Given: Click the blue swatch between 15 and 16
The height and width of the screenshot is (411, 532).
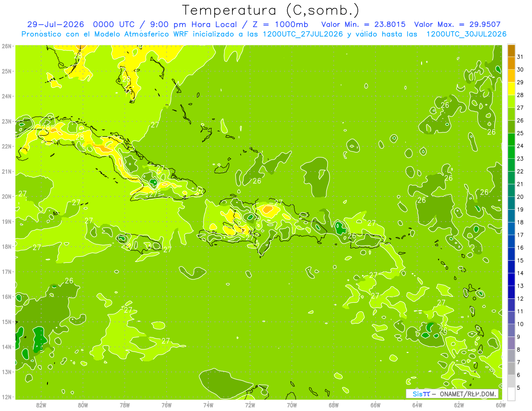Looking at the screenshot, I should [x=511, y=254].
